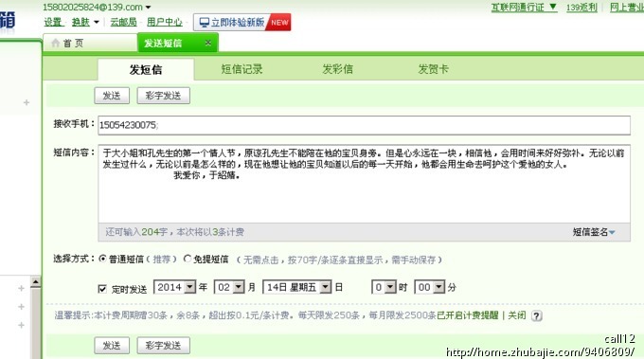
Task: Switch to 发彩信 tab
Action: coord(337,69)
